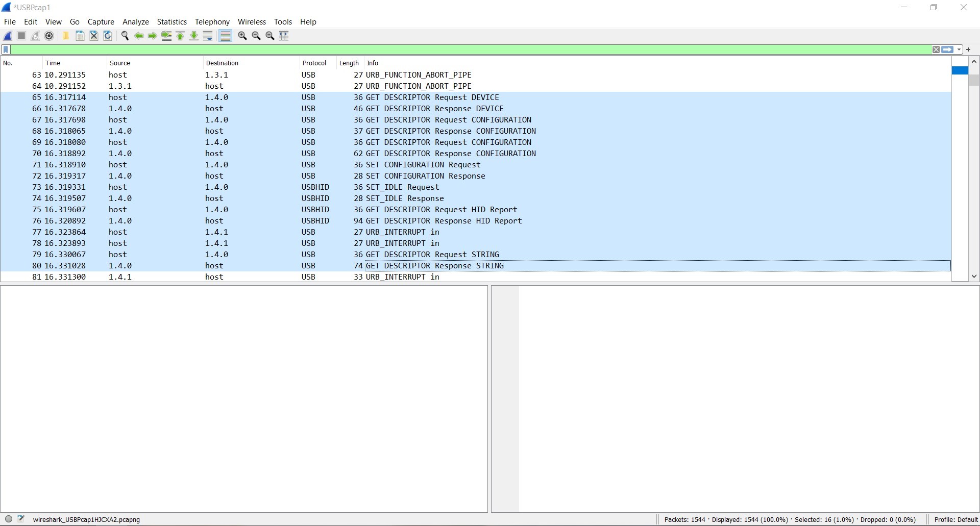Open the Statistics menu

[171, 22]
